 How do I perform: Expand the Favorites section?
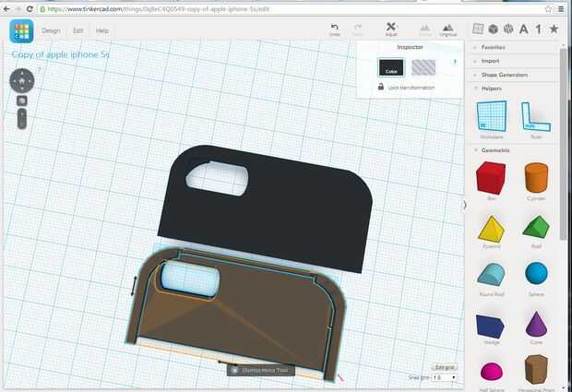[x=493, y=47]
